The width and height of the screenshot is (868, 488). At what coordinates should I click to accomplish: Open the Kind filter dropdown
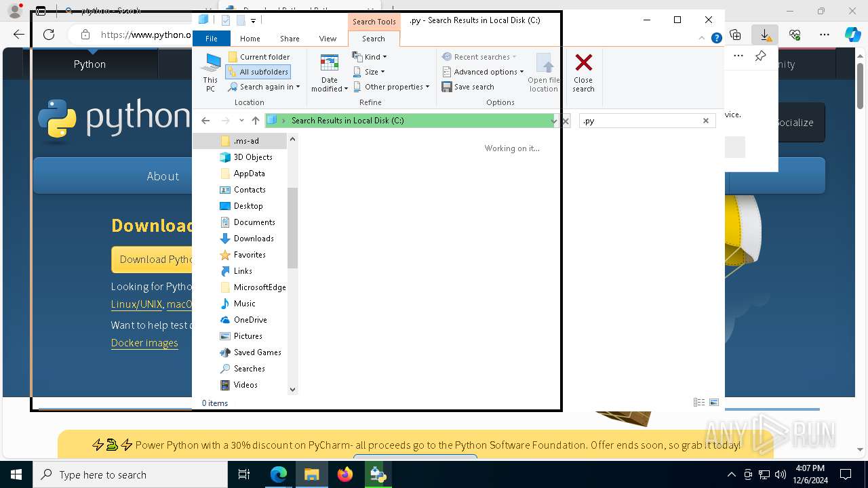[x=370, y=57]
